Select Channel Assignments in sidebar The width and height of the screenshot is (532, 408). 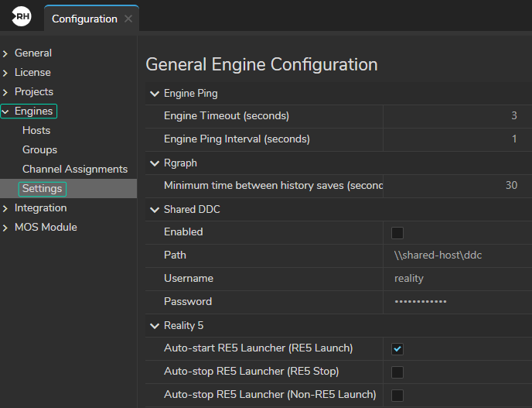(75, 170)
